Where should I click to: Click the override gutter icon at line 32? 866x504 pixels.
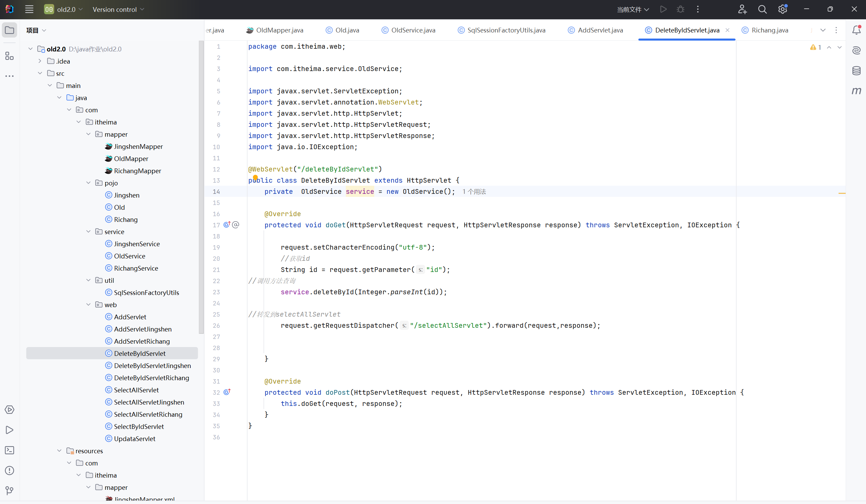click(227, 392)
